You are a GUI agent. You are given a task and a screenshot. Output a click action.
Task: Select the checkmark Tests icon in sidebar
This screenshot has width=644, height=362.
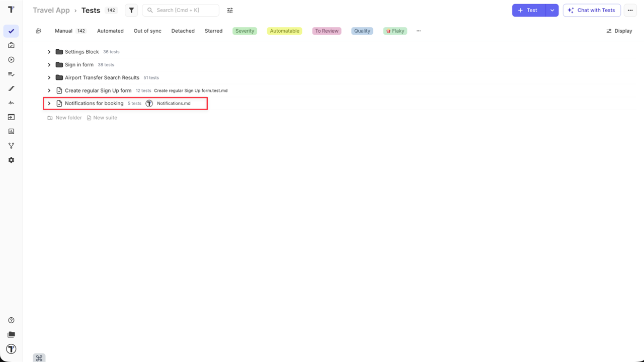11,31
